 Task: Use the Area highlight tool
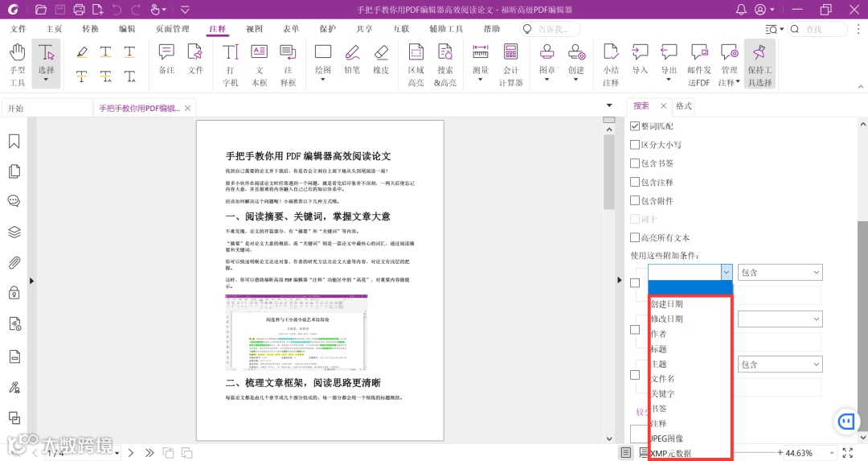pos(416,65)
